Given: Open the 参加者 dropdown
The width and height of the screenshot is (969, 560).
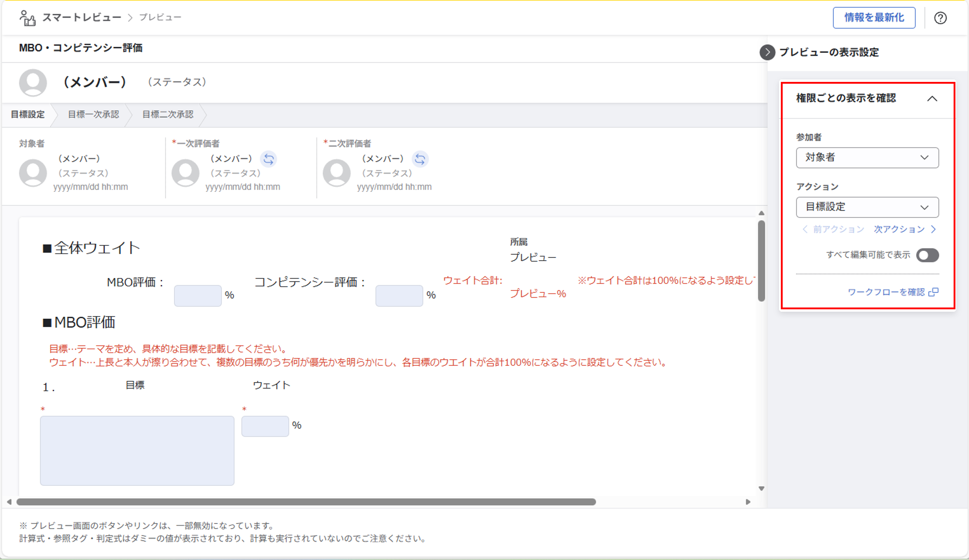Looking at the screenshot, I should coord(867,157).
